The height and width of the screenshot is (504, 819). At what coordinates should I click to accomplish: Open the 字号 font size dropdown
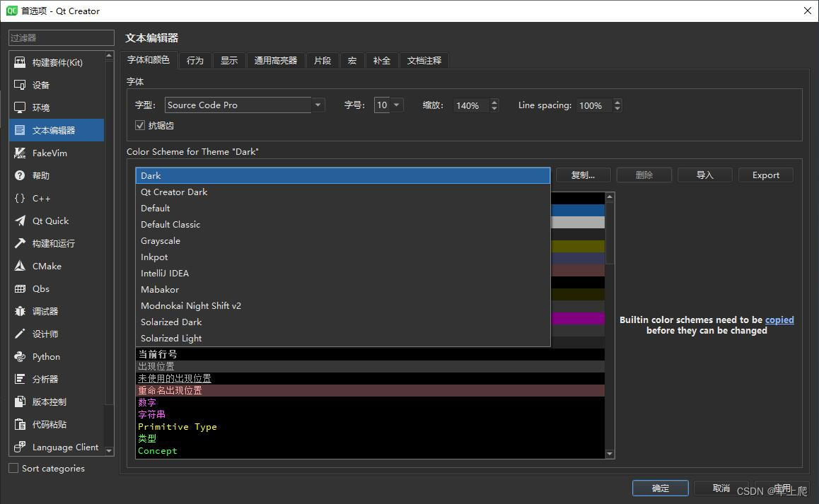coord(395,105)
